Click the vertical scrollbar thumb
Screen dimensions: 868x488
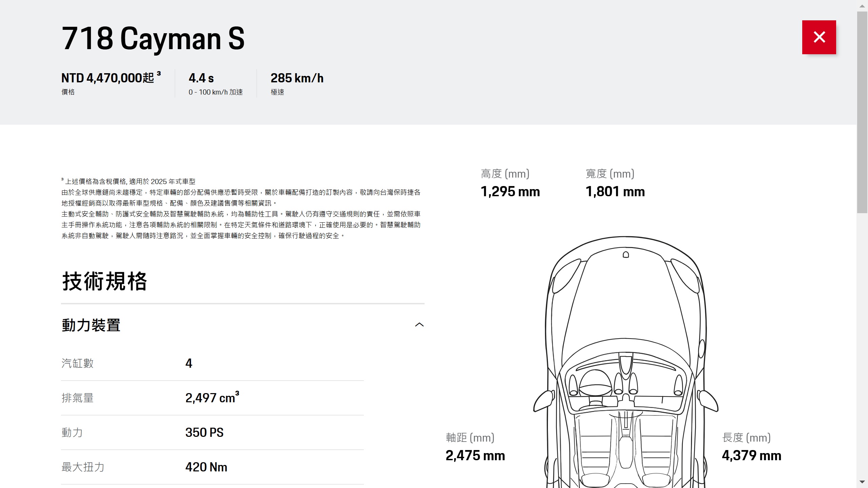tap(862, 113)
